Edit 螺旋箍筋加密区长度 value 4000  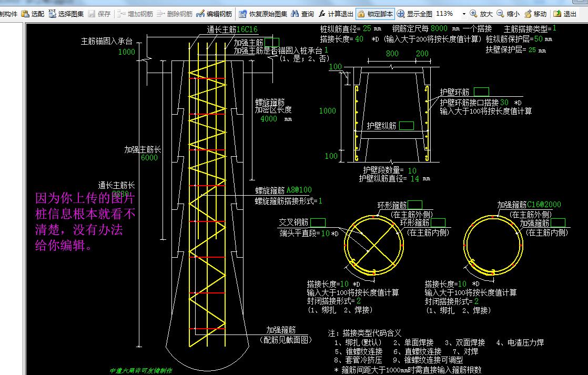[269, 118]
